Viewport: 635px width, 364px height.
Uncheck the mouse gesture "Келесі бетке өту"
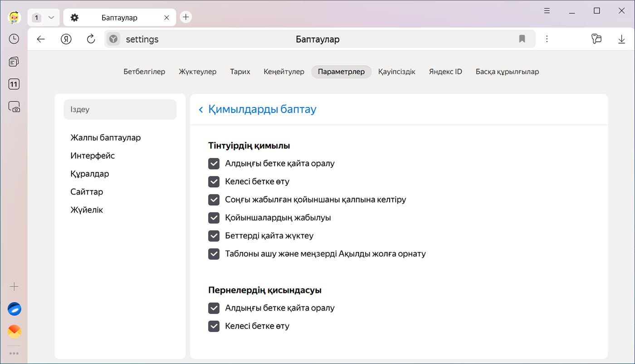pos(214,182)
